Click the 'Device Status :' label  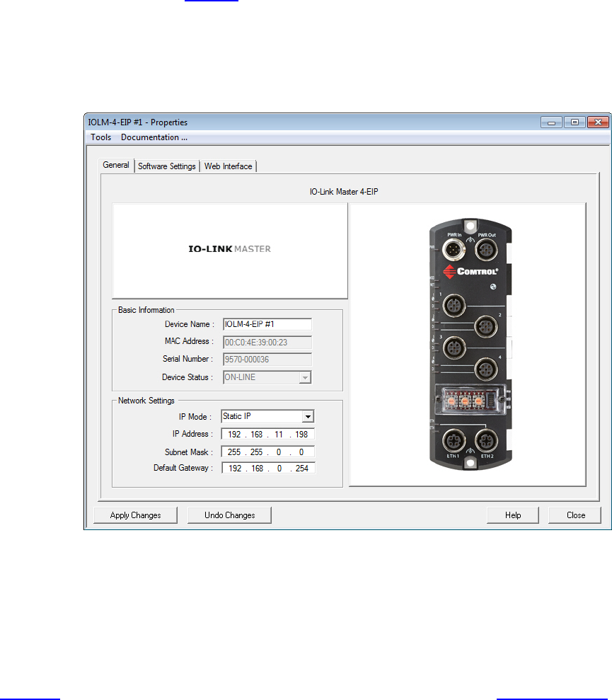click(x=187, y=378)
